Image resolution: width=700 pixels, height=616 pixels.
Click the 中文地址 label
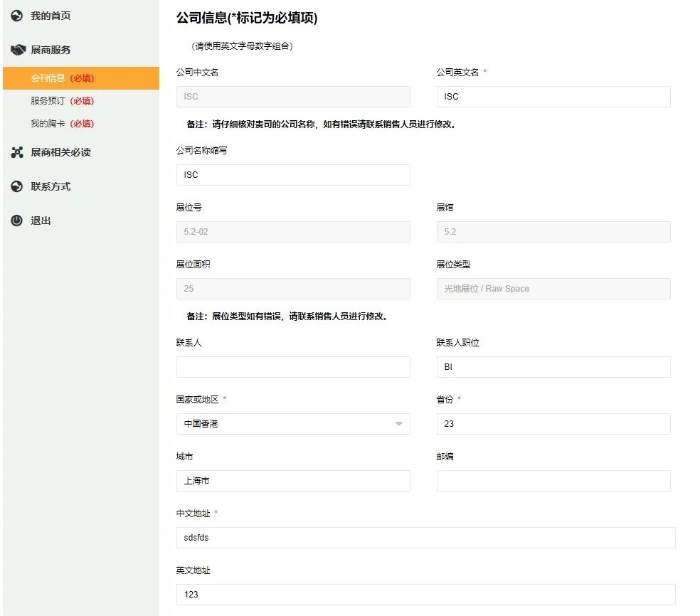[x=193, y=514]
